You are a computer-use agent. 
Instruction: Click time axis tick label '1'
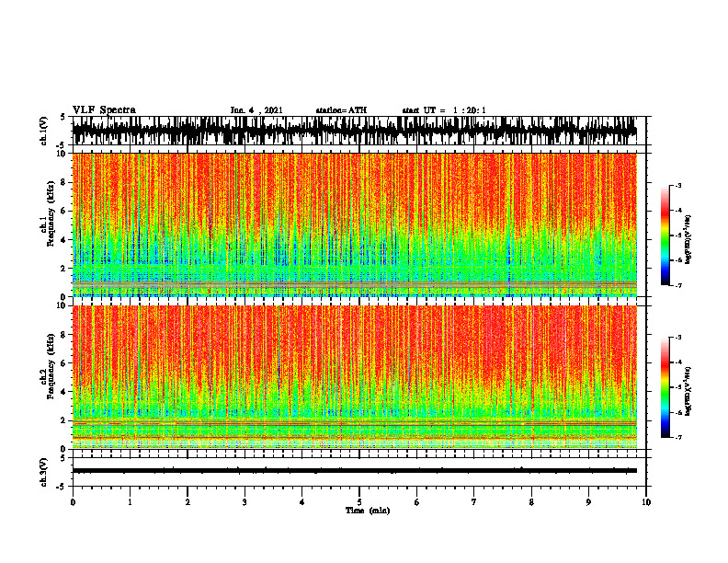coord(130,502)
